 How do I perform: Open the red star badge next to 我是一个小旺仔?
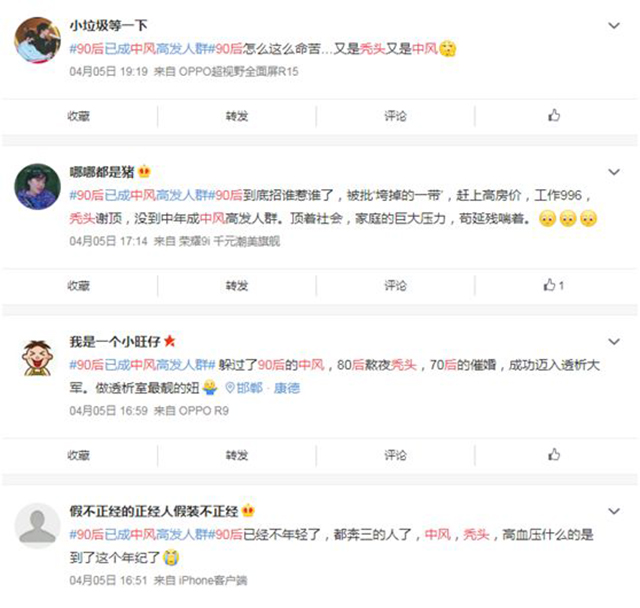point(169,341)
